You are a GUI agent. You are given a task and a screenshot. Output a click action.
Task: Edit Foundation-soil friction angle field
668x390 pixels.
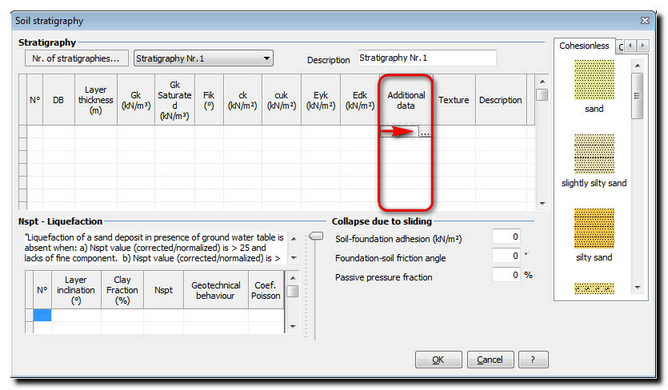coord(506,256)
